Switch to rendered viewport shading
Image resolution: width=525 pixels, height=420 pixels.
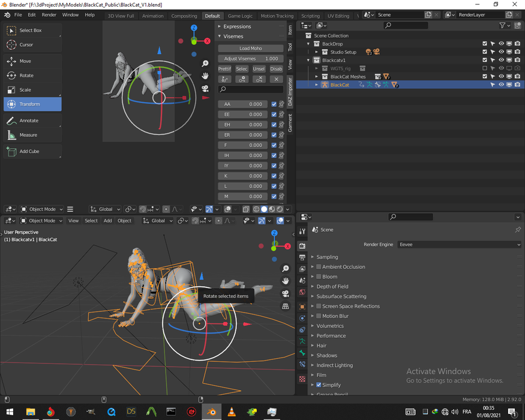[x=280, y=209]
